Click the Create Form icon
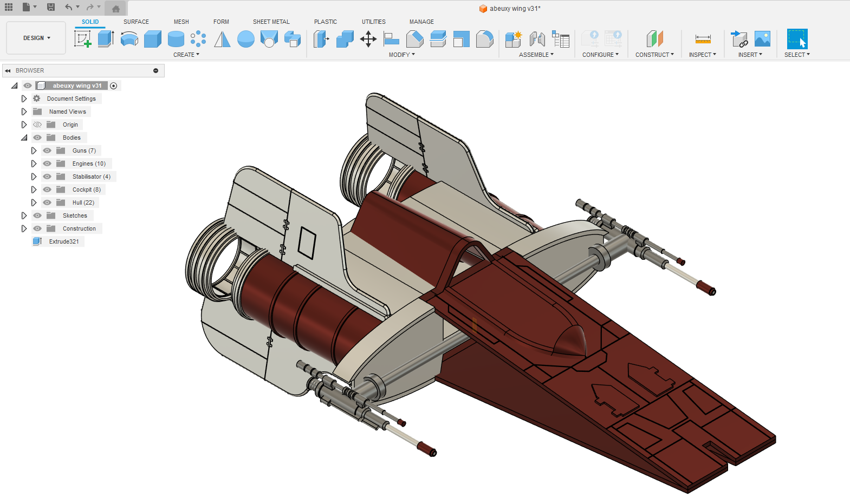 click(293, 39)
